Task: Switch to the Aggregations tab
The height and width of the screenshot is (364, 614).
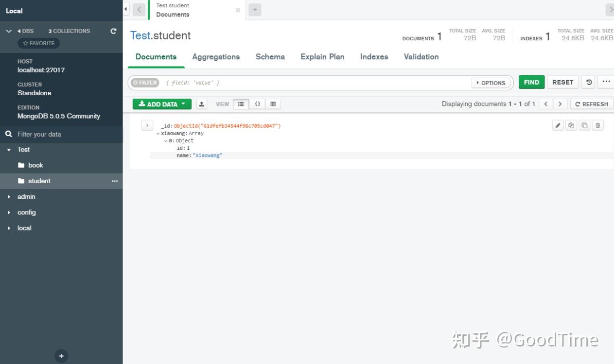Action: [216, 57]
